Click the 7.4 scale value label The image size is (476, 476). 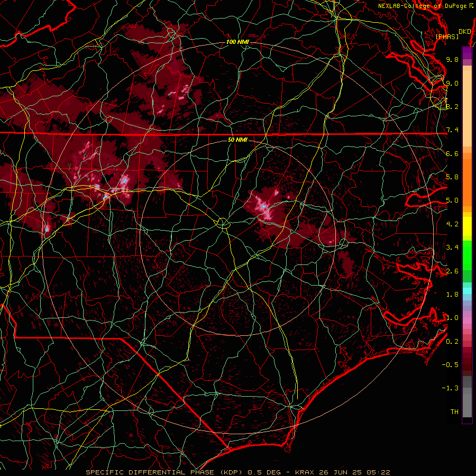point(452,130)
